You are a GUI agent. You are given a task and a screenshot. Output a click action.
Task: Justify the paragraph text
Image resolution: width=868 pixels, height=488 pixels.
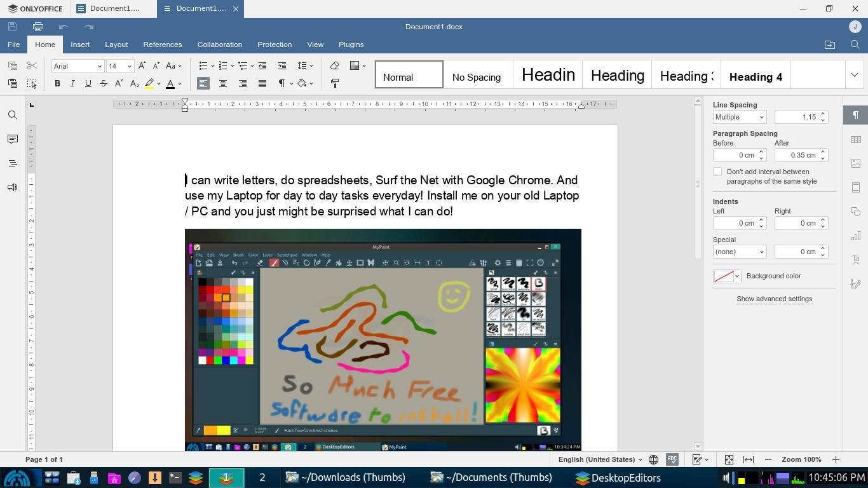[262, 83]
